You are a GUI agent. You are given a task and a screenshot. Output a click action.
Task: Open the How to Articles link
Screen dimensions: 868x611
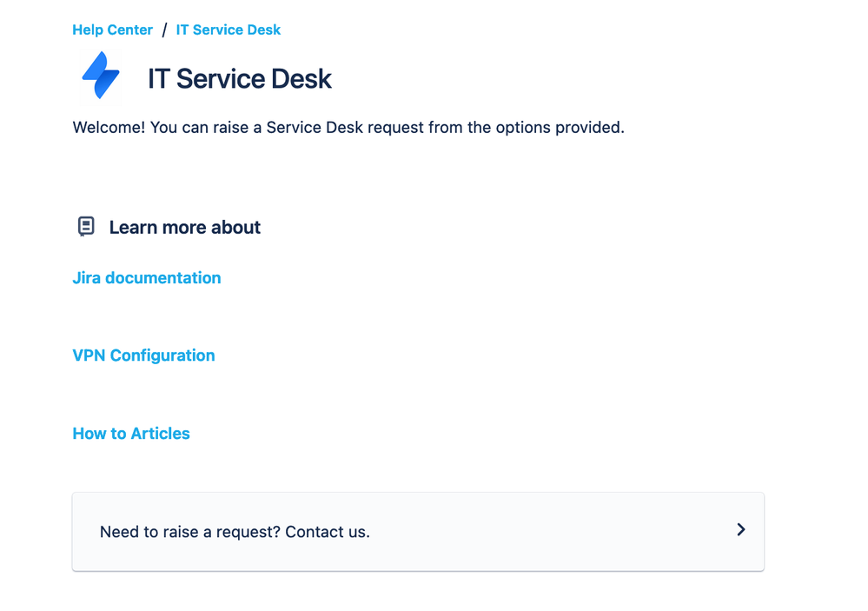click(130, 434)
